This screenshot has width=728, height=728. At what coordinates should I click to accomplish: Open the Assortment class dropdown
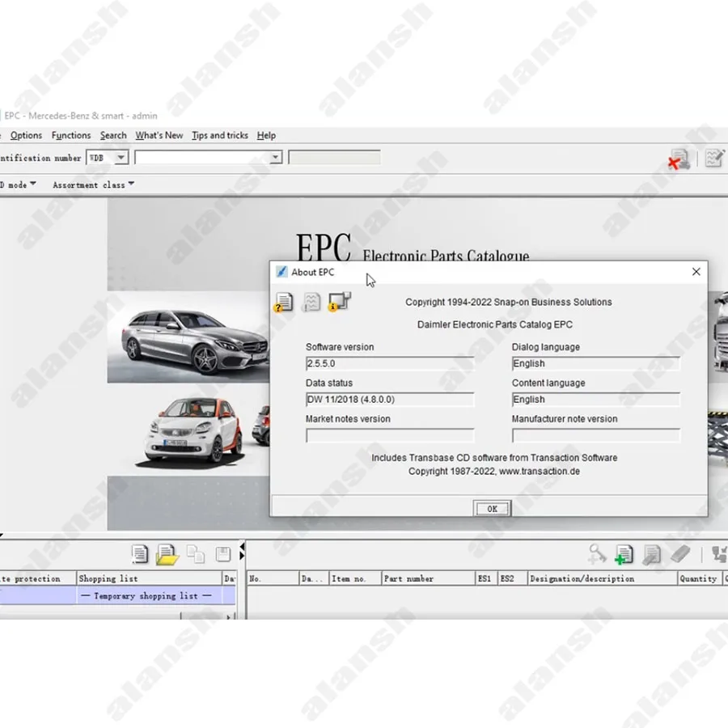pyautogui.click(x=93, y=184)
